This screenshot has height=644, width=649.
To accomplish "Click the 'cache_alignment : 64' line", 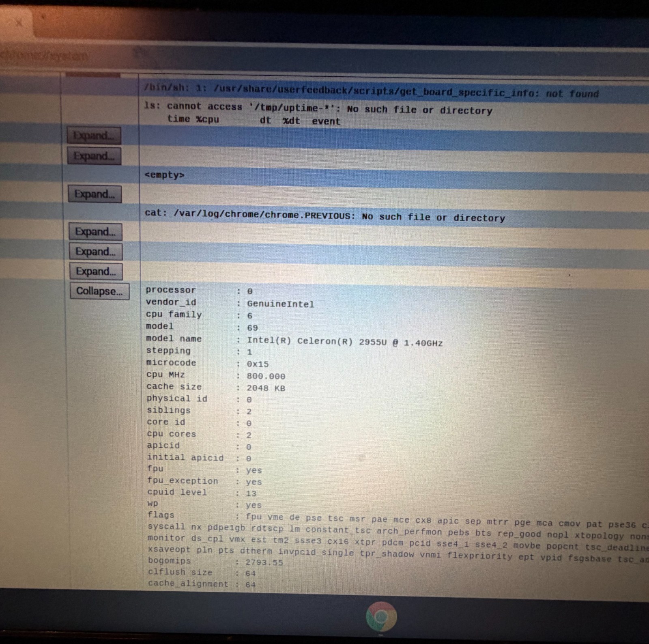I will click(202, 584).
